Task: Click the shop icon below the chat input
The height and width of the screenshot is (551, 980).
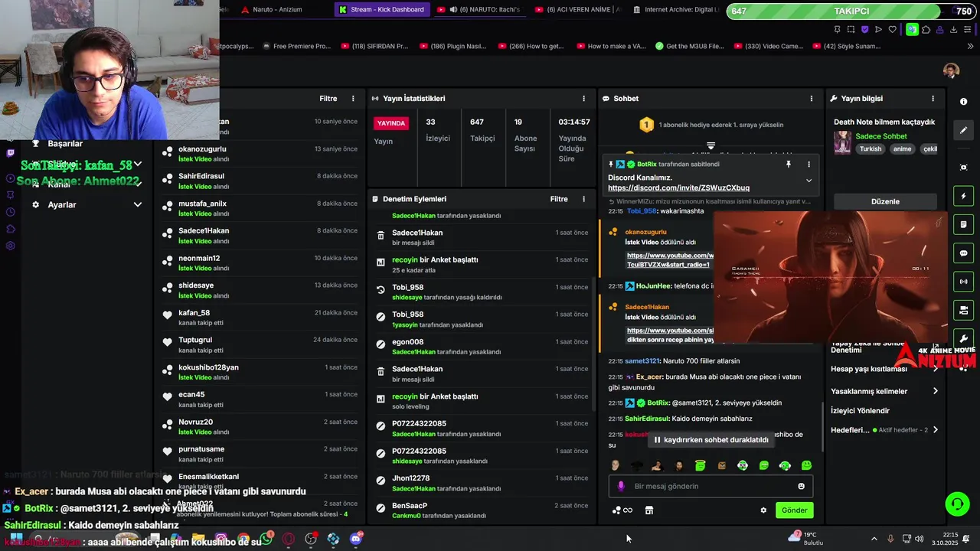Action: 648,510
